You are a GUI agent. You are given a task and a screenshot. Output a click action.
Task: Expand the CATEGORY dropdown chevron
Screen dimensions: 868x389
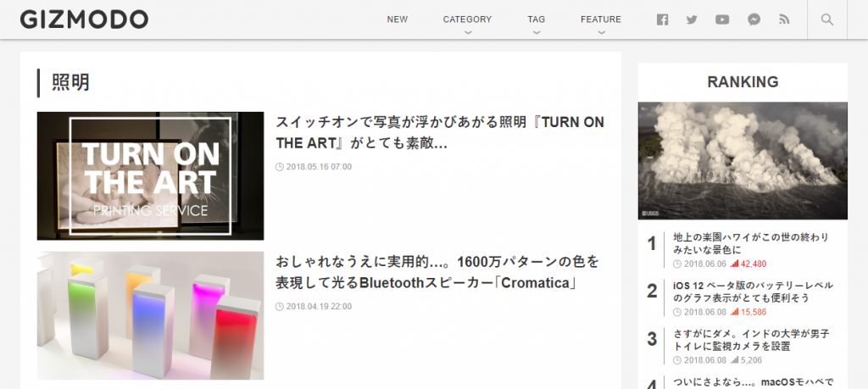click(x=468, y=33)
